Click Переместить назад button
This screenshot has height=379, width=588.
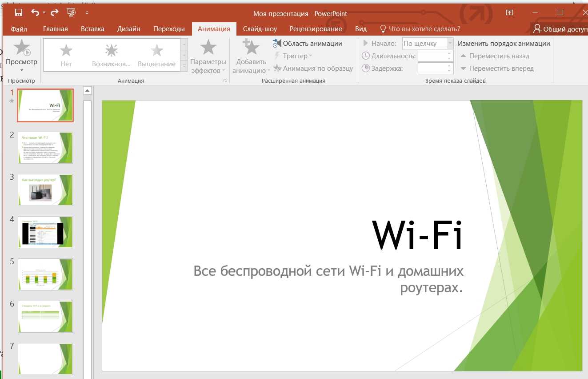495,56
